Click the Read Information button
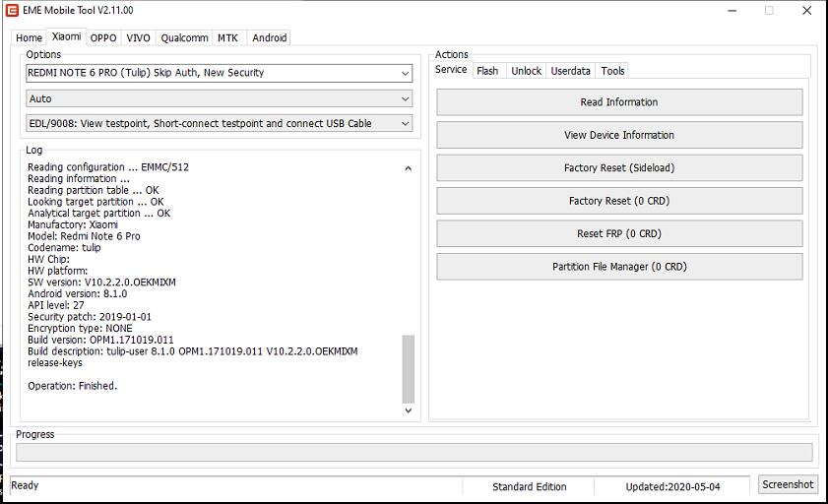The width and height of the screenshot is (828, 504). click(619, 101)
